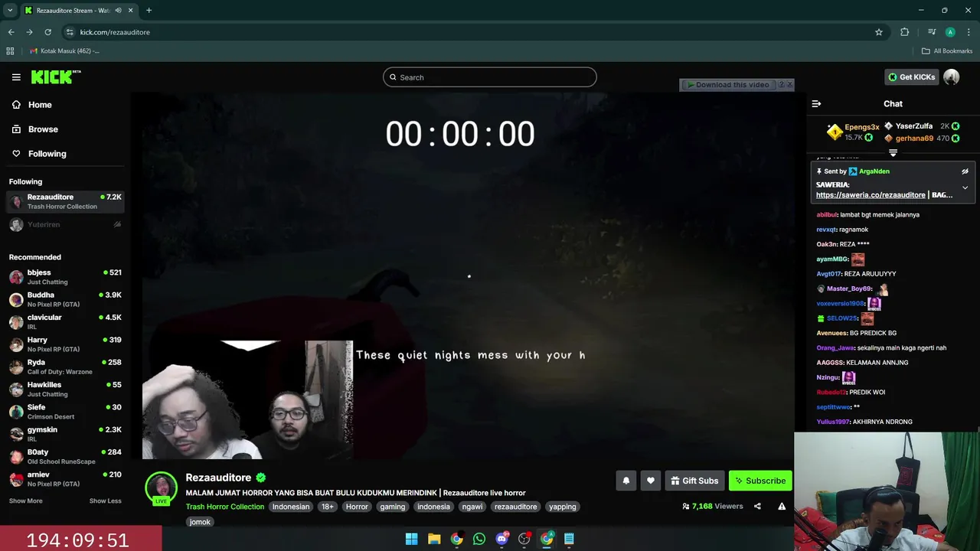Click the gaming tag
This screenshot has width=980, height=551.
tap(393, 507)
